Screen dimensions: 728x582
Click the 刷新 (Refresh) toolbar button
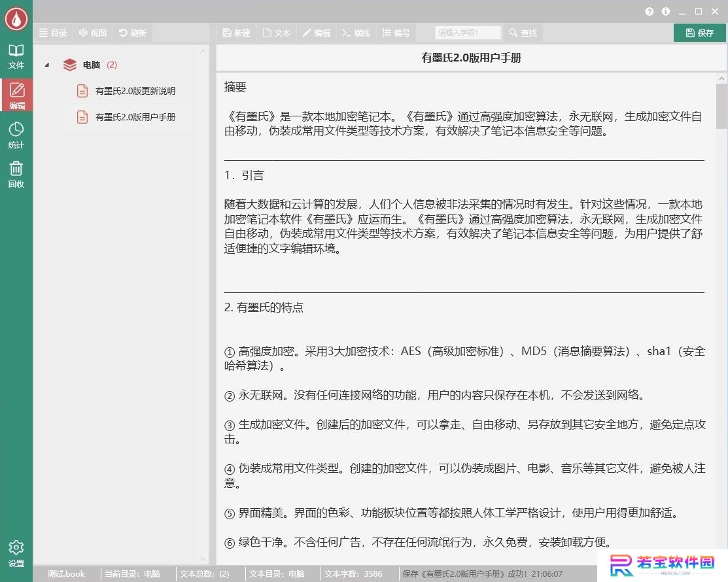133,33
